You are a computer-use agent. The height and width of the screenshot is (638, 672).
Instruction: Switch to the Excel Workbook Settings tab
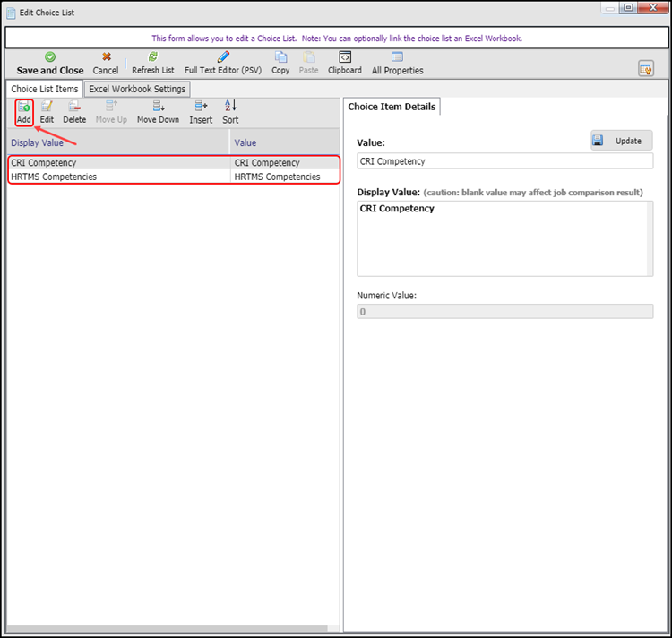coord(137,89)
